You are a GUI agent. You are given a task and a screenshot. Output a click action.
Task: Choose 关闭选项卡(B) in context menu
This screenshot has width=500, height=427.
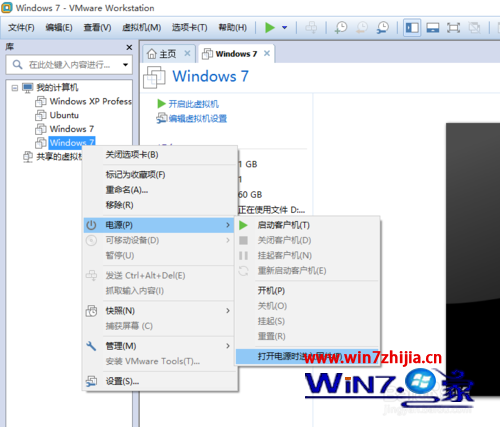coord(160,155)
